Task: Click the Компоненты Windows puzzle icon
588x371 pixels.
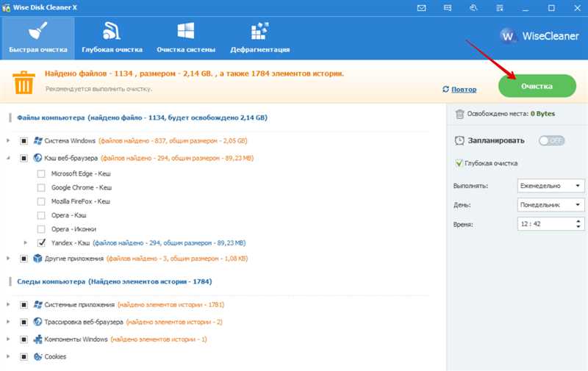Action: (37, 339)
